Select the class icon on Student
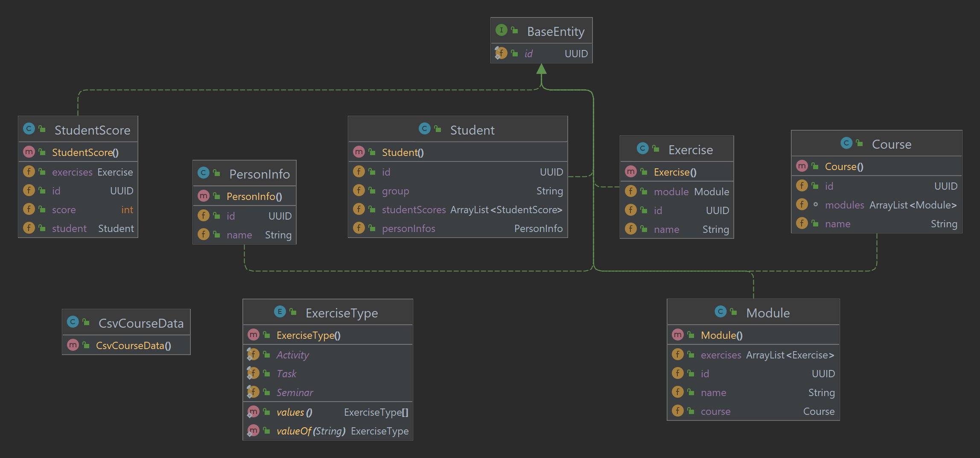This screenshot has height=458, width=980. pyautogui.click(x=425, y=129)
